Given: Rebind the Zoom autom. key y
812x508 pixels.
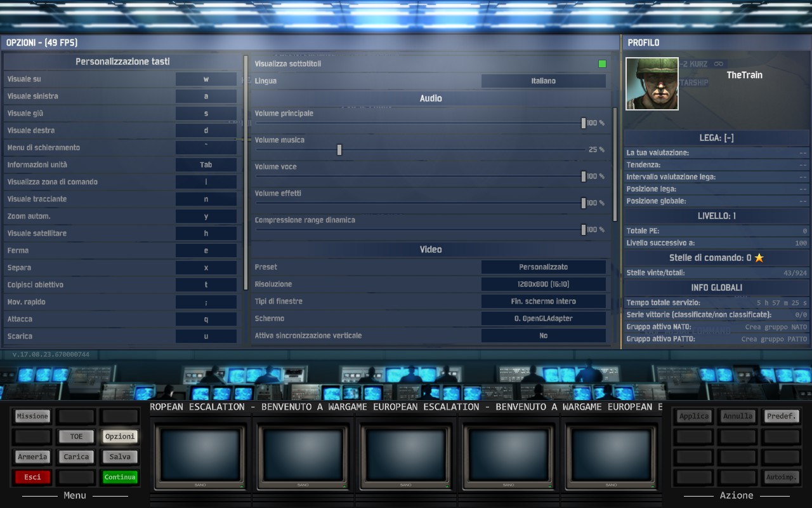Looking at the screenshot, I should coord(206,217).
